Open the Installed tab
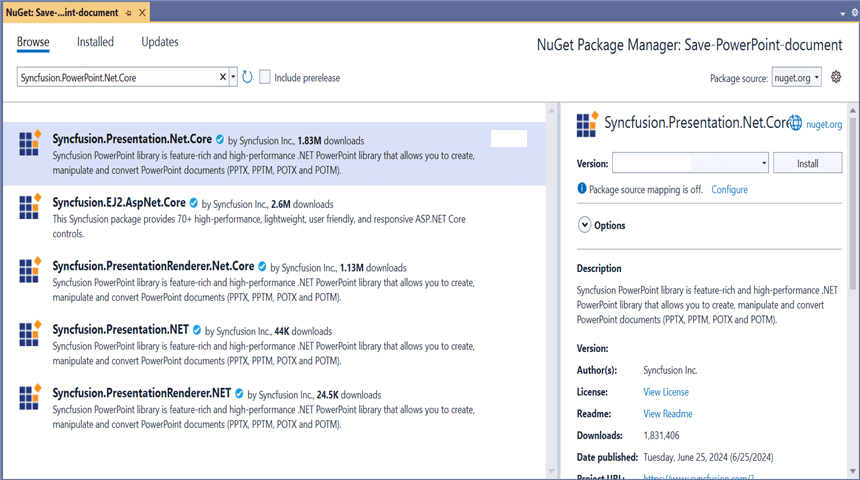This screenshot has width=860, height=480. 95,42
